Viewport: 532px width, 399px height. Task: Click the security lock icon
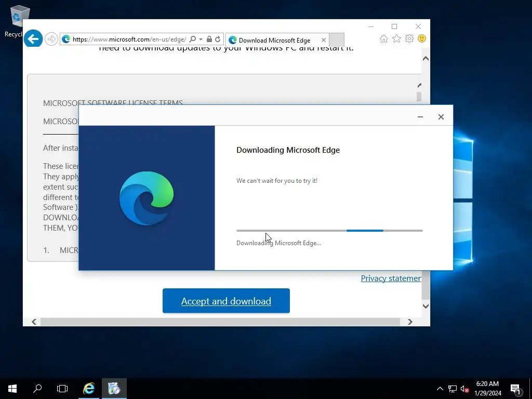click(209, 39)
